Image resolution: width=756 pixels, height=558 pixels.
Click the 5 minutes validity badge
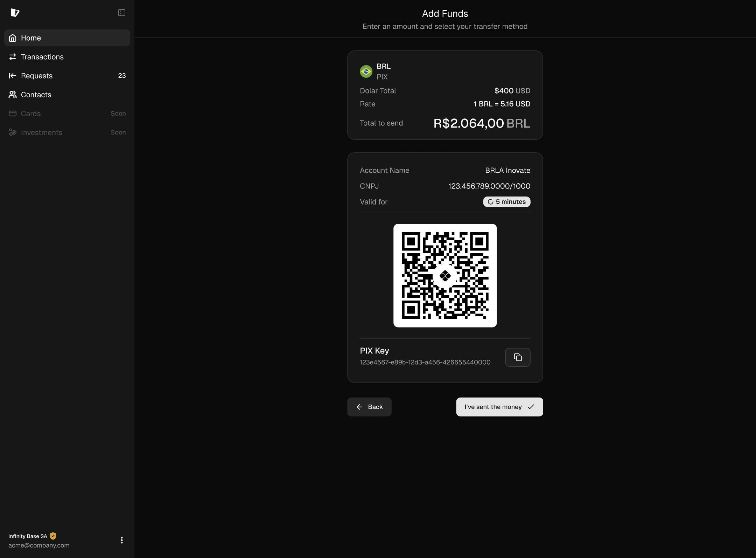point(507,202)
